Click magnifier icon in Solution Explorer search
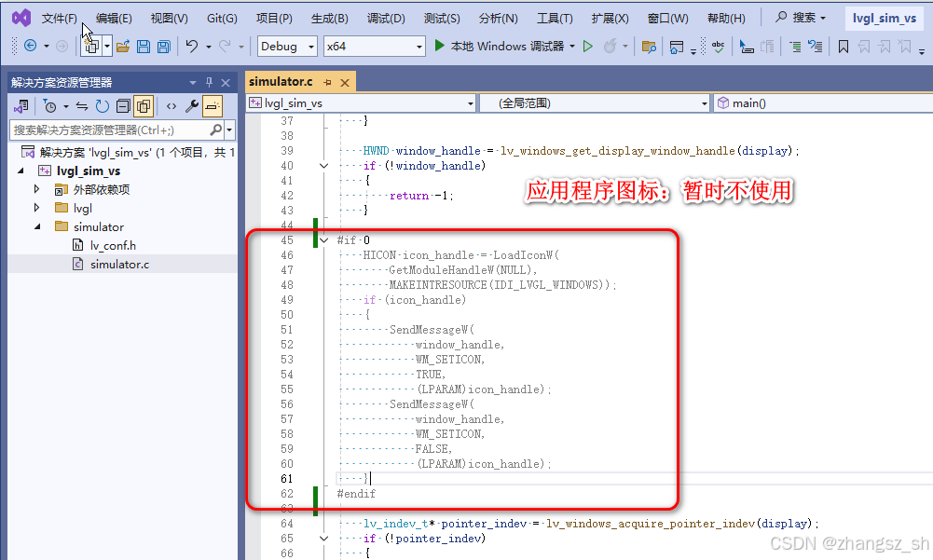Viewport: 933px width, 560px height. tap(216, 130)
